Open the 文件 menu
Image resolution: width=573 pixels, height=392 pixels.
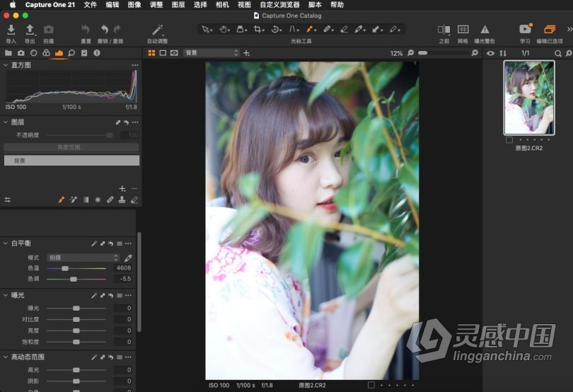(x=91, y=5)
